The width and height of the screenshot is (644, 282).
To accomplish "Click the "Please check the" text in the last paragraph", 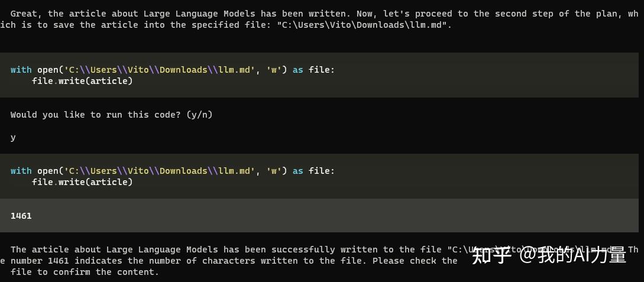I will [415, 261].
